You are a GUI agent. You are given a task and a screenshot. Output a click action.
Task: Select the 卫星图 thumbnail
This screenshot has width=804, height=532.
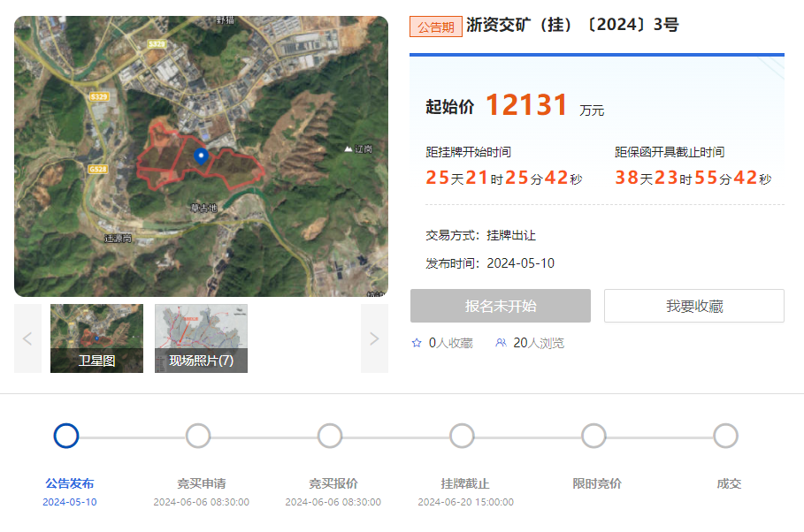(96, 338)
